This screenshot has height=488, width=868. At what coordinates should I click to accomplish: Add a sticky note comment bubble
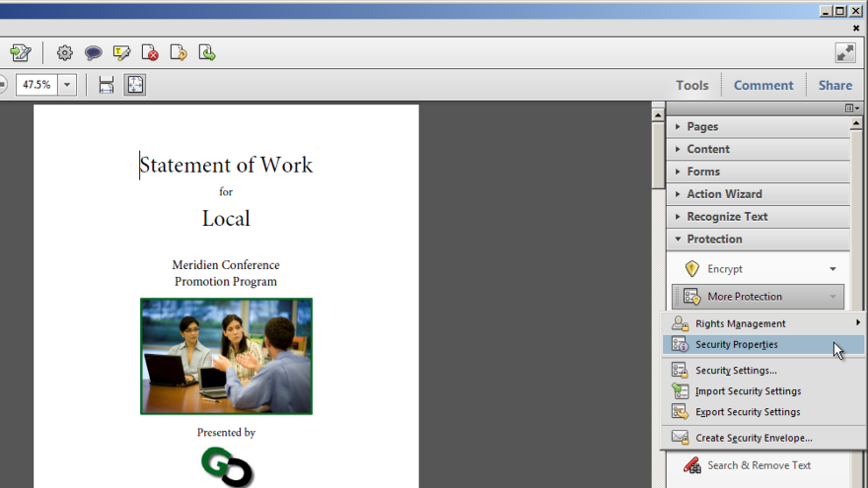pyautogui.click(x=93, y=53)
